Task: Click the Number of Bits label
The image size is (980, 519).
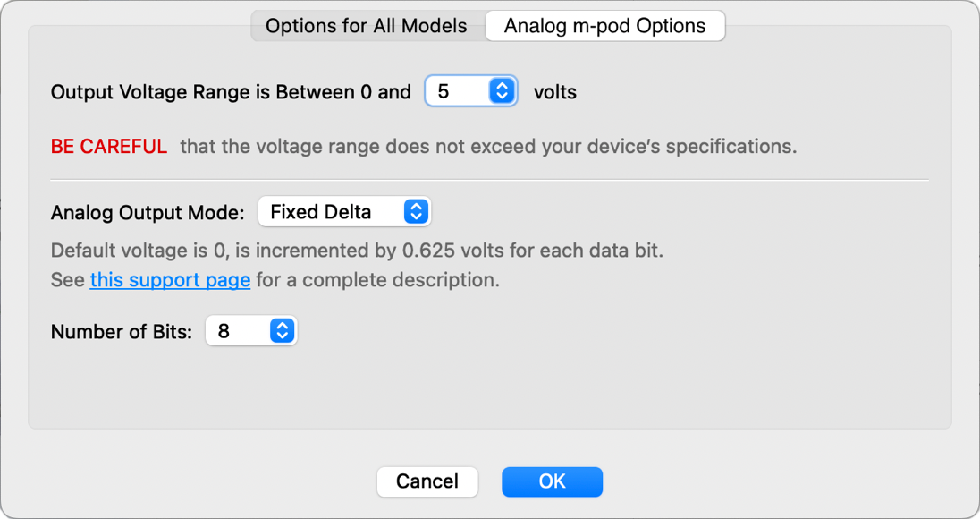Action: (x=121, y=330)
